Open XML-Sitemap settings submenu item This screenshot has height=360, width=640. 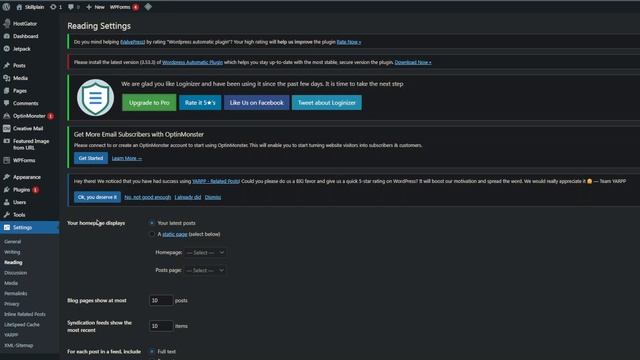click(x=18, y=345)
